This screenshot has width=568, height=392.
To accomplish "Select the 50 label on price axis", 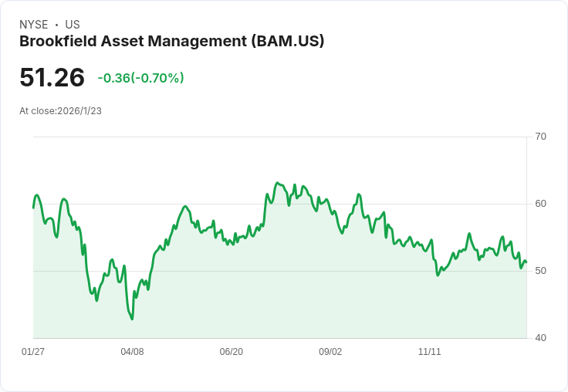I will click(x=540, y=271).
